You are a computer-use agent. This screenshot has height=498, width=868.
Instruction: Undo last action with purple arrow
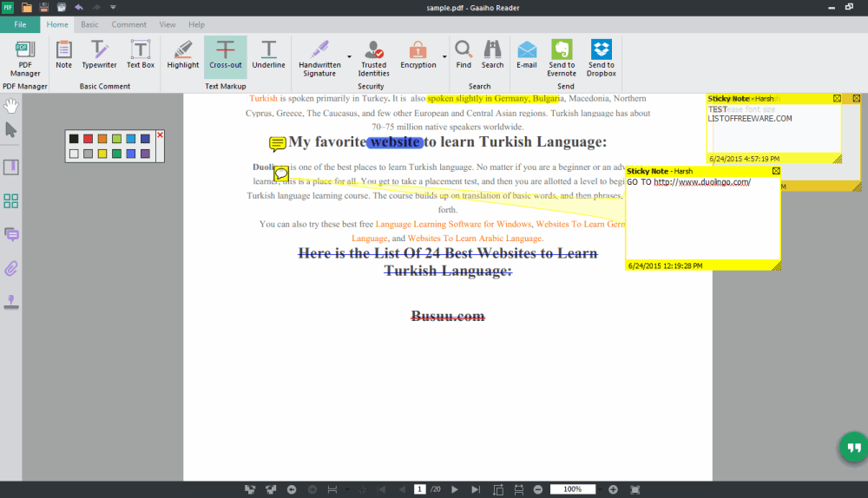point(79,8)
